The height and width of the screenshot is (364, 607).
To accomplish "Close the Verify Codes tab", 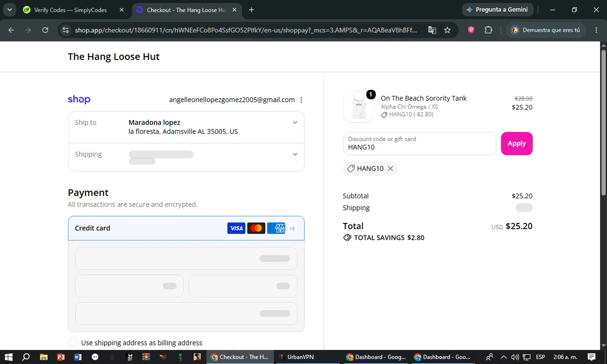I will [x=121, y=10].
